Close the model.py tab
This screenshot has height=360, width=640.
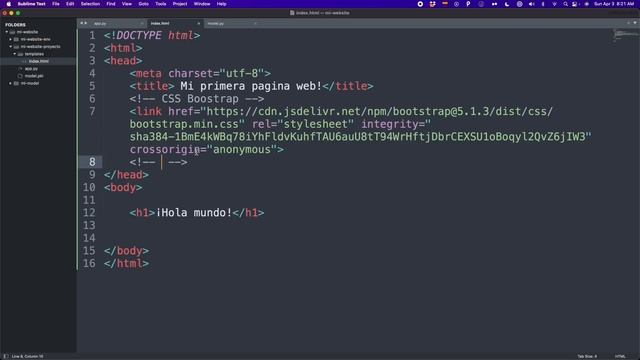pyautogui.click(x=256, y=24)
